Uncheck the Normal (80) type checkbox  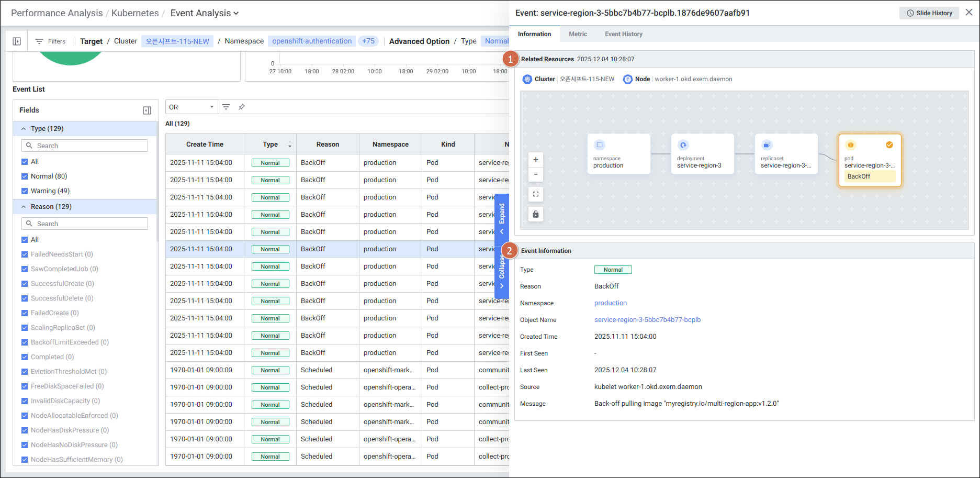pos(25,176)
